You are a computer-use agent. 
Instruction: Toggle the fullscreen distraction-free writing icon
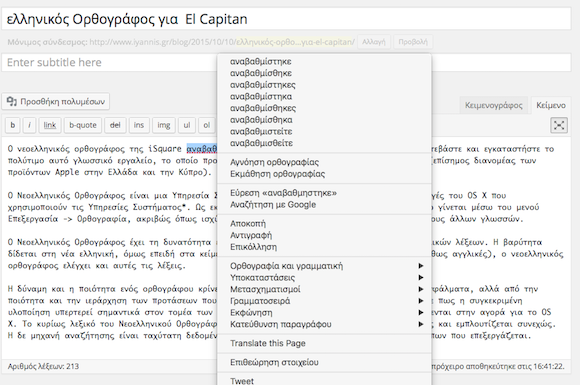559,125
